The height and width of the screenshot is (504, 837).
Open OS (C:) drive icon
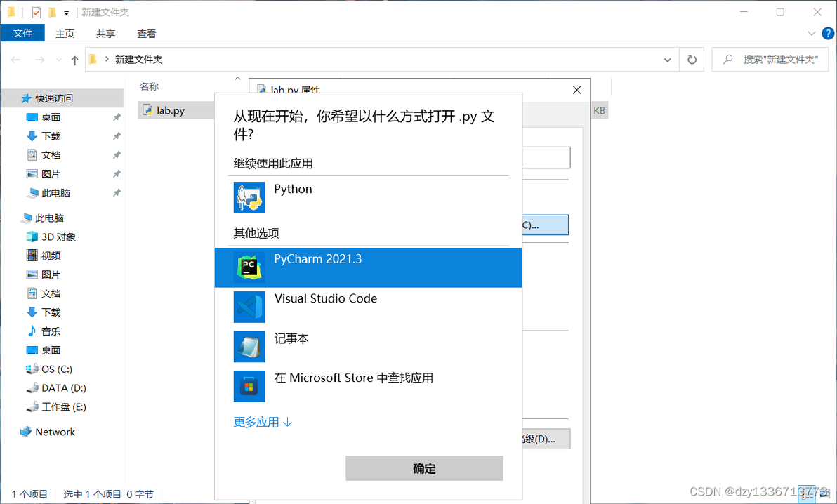pyautogui.click(x=32, y=369)
